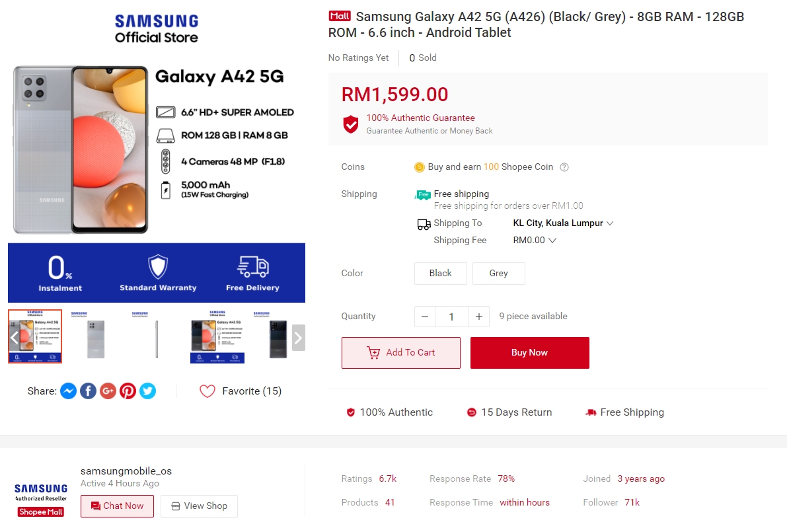Open the View Shop page
Screen dimensions: 787x532
[199, 506]
